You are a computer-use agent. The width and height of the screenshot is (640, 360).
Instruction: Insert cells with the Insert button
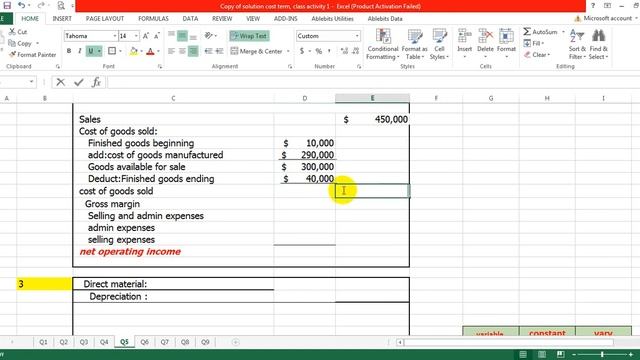tap(464, 43)
